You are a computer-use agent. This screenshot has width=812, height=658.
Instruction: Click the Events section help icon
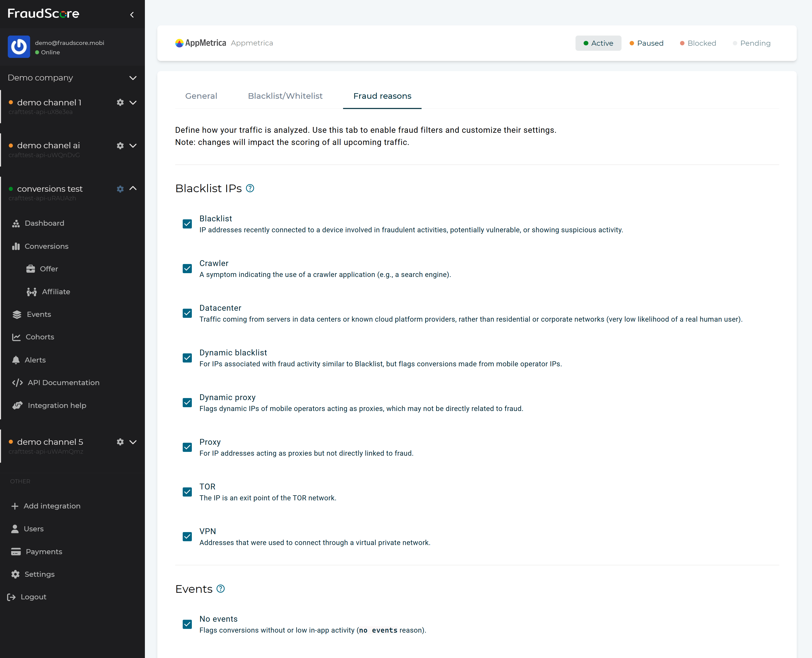(x=221, y=589)
